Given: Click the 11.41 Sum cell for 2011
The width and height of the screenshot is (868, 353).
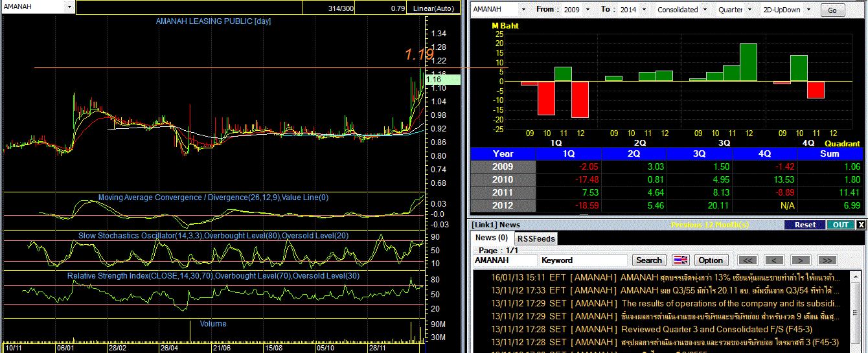Looking at the screenshot, I should pyautogui.click(x=830, y=192).
